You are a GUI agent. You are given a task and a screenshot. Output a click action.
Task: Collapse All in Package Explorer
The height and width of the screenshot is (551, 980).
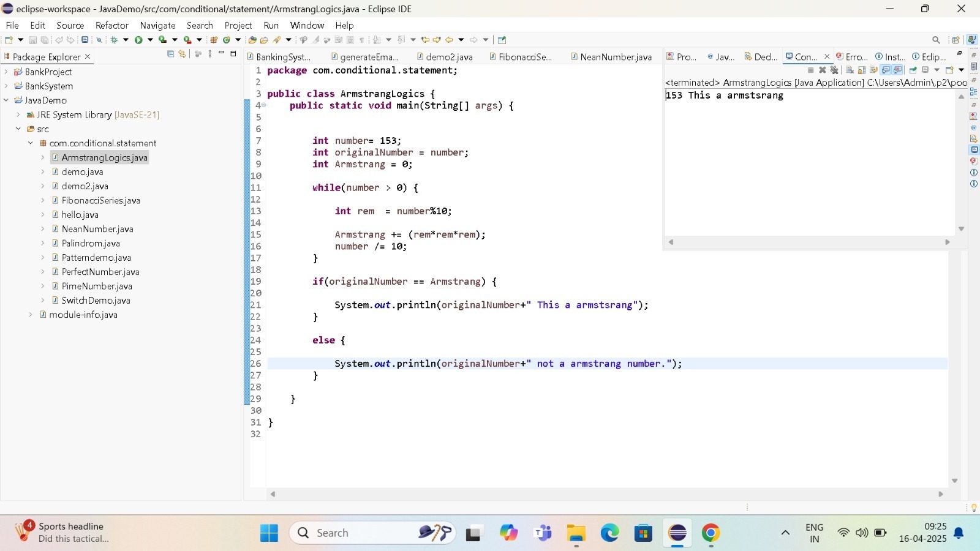pos(170,54)
